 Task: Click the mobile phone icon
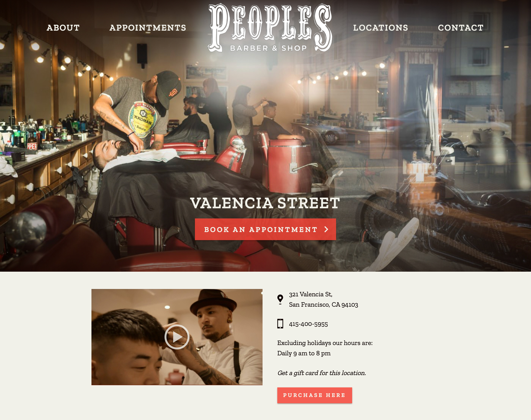click(x=280, y=324)
